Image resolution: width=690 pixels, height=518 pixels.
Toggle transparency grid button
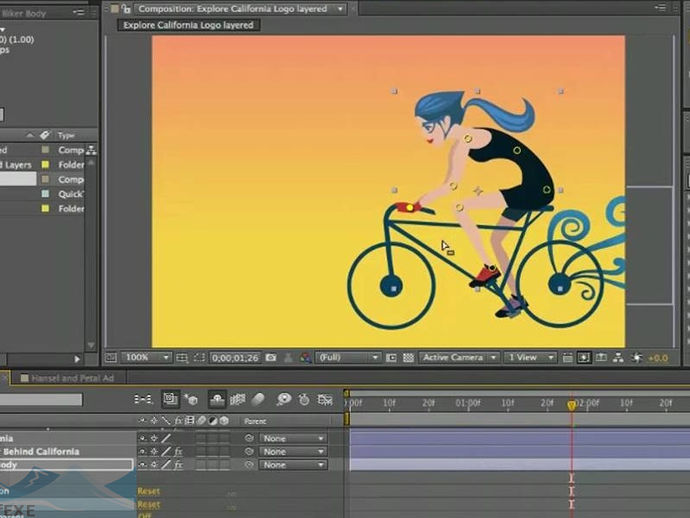click(408, 358)
